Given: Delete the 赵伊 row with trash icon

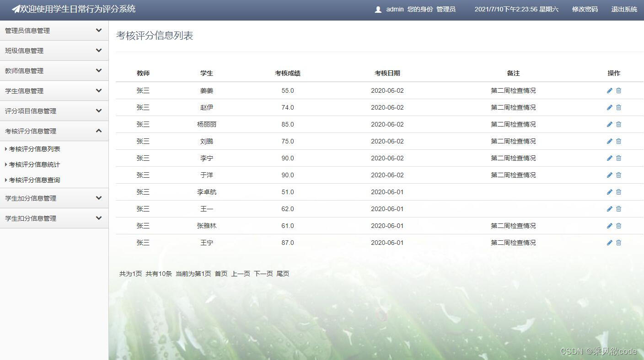Looking at the screenshot, I should [x=618, y=107].
